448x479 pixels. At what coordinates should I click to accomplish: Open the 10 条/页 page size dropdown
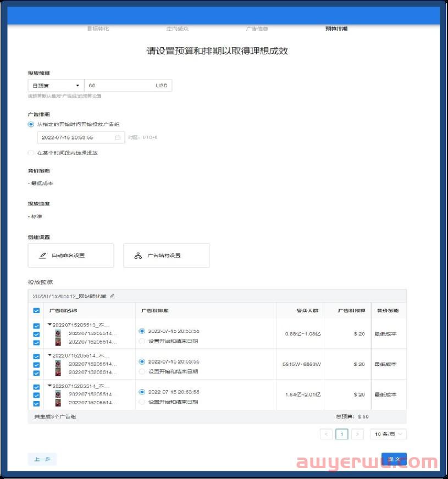click(x=388, y=434)
